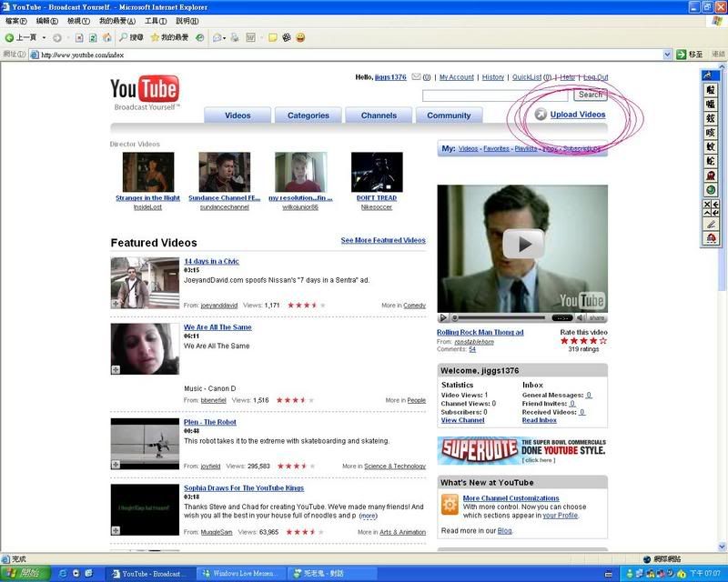
Task: Click the smiley Messenger icon in toolbar
Action: coord(300,37)
